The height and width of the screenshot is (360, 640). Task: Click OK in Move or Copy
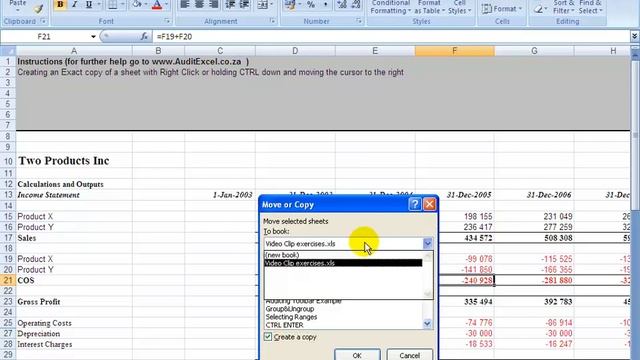(357, 355)
